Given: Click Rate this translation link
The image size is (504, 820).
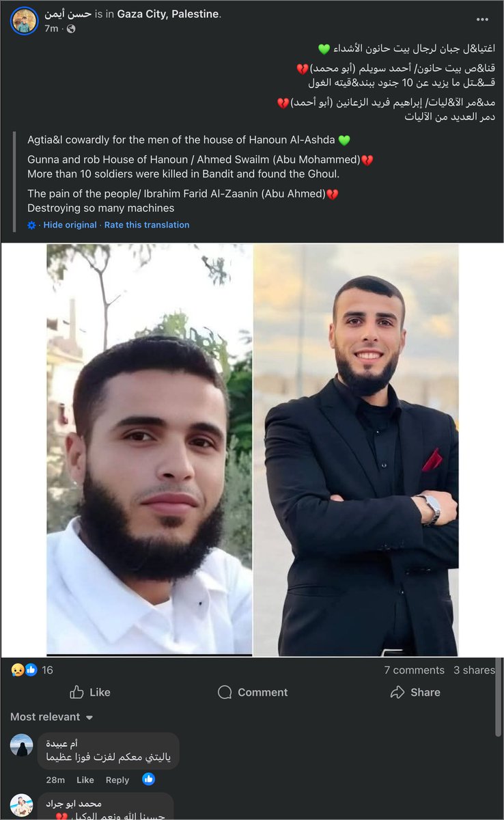Looking at the screenshot, I should click(x=147, y=225).
